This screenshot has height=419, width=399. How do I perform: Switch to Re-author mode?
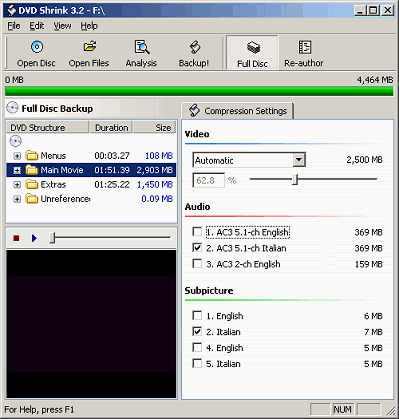click(x=304, y=53)
